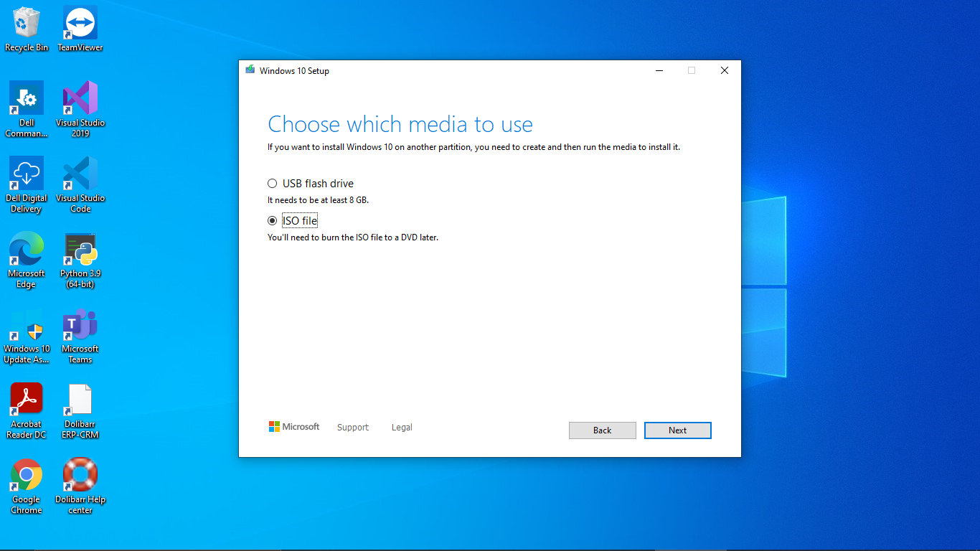Click the 'Windows 10 Setup' window title text
This screenshot has height=551, width=980.
(294, 71)
